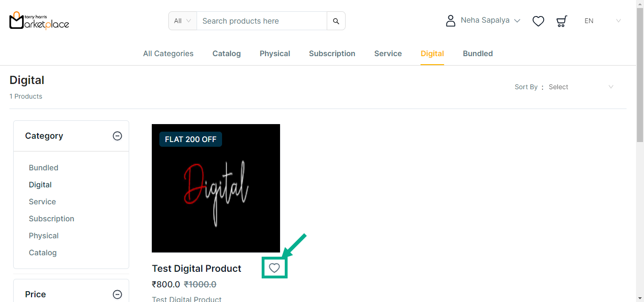
Task: Filter by Catalog category in sidebar
Action: coord(42,252)
